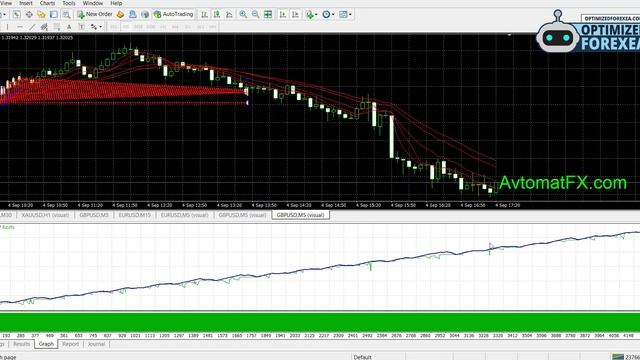Switch to the H1 timeframe button
This screenshot has width=640, height=360.
coord(163,27)
